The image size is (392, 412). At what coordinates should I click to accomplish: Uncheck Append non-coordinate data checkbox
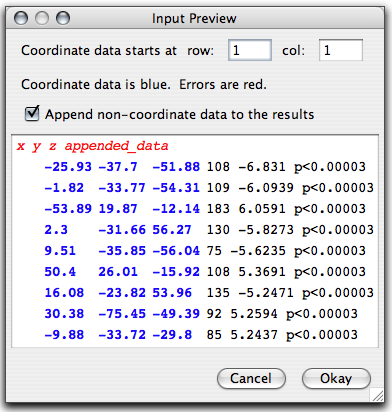click(x=32, y=114)
